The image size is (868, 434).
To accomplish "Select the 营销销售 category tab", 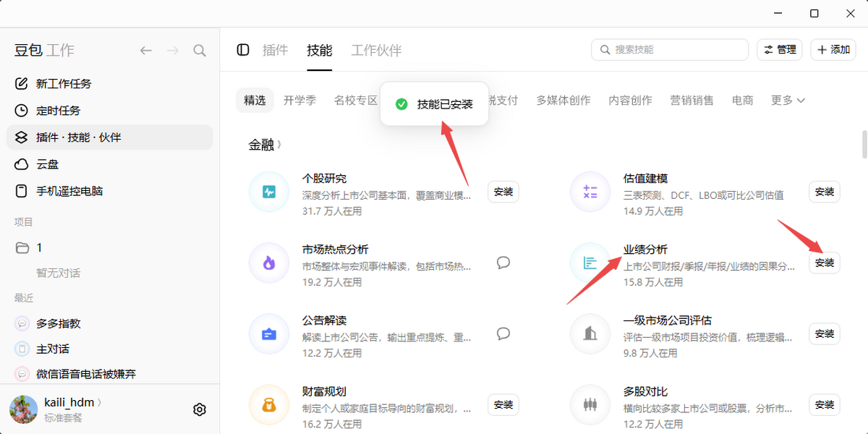I will click(x=692, y=101).
